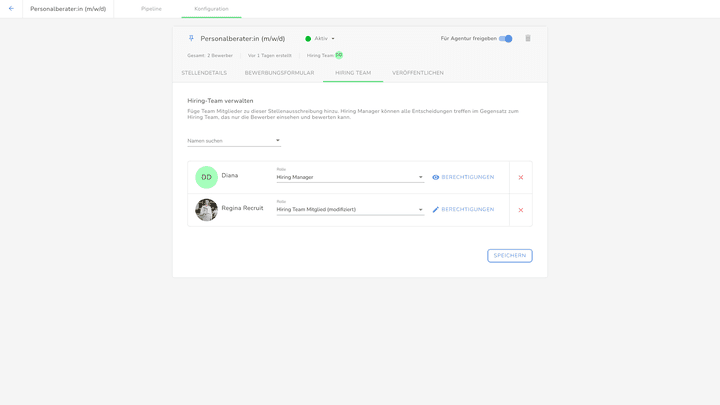The image size is (720, 405).
Task: Click the Hiring Team avatar badge
Action: (339, 55)
